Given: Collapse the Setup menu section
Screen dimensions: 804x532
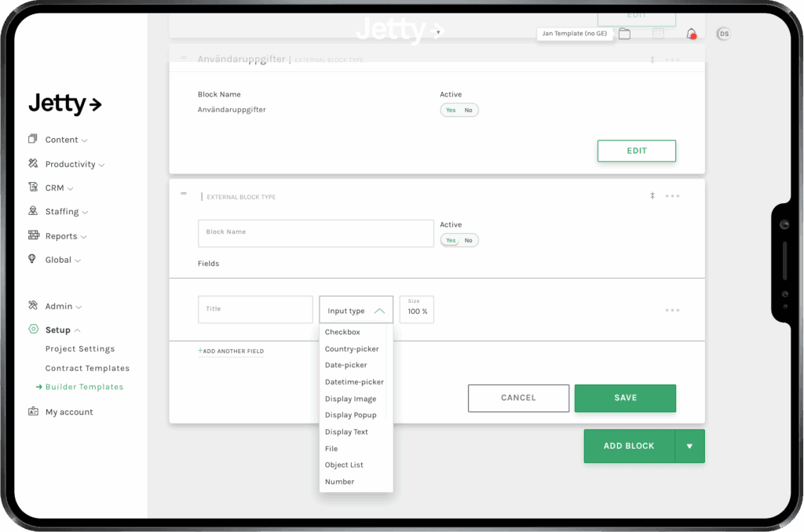Looking at the screenshot, I should coord(63,330).
